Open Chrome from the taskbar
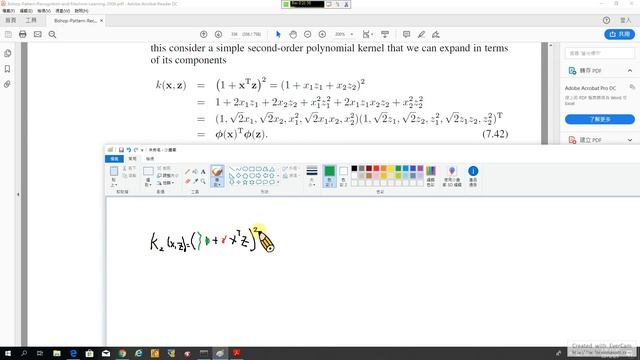This screenshot has width=640, height=360. coord(122,353)
